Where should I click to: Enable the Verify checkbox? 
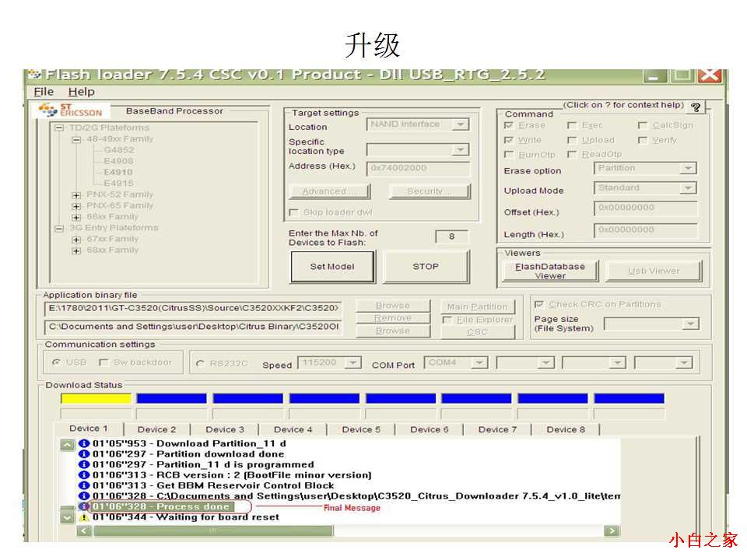(x=643, y=141)
